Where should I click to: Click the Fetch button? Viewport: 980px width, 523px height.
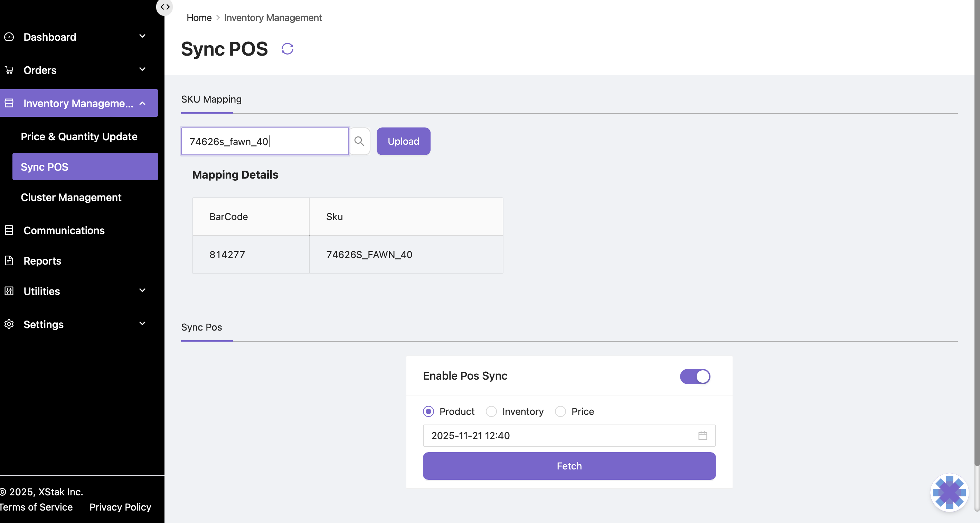coord(569,466)
